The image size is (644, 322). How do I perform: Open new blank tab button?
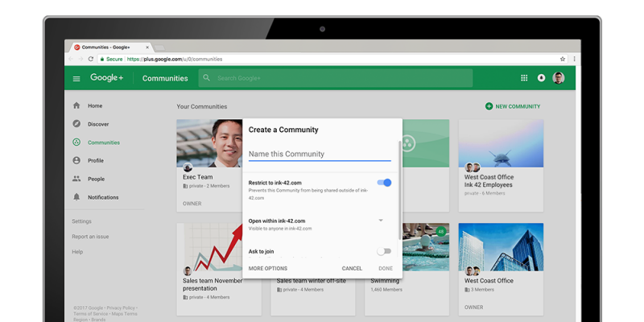coord(159,48)
